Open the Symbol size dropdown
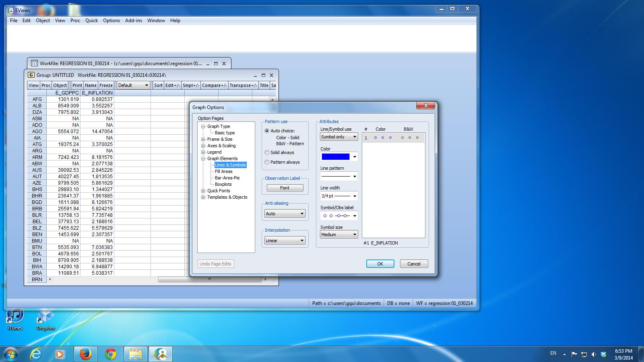This screenshot has width=644, height=362. point(339,234)
